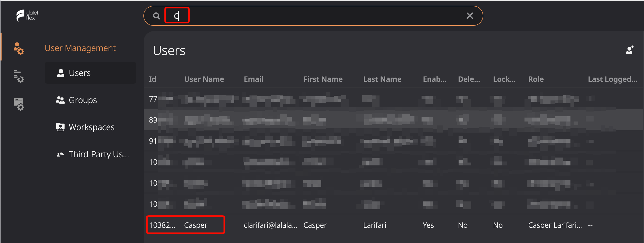Sort by the Email column header
The width and height of the screenshot is (644, 243).
click(253, 79)
